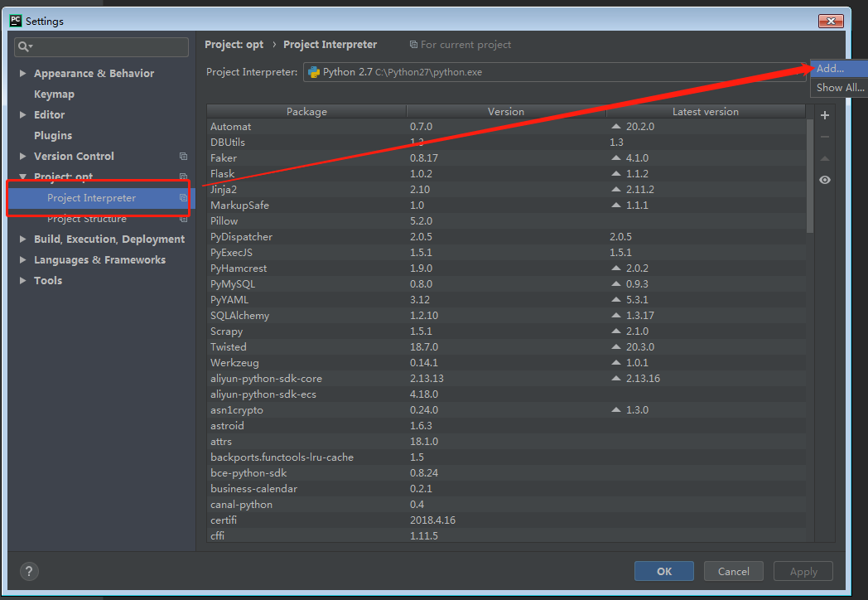Click the per-project icon on Project Interpreter row
Viewport: 868px width, 600px height.
(183, 198)
